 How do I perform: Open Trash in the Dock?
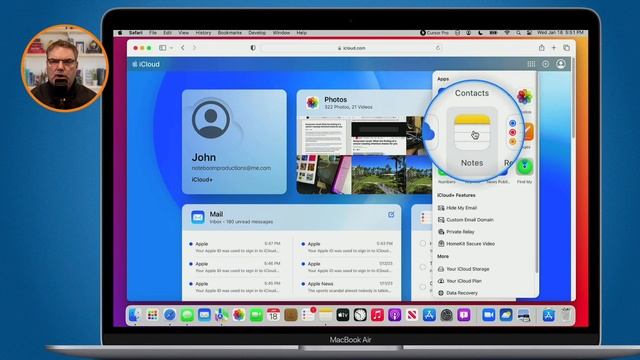pyautogui.click(x=565, y=315)
